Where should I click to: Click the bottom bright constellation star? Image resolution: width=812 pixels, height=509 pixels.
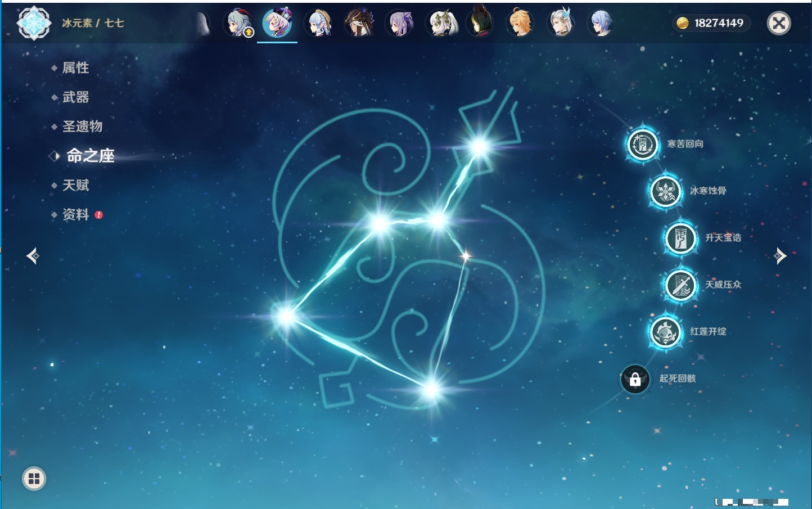tap(431, 389)
